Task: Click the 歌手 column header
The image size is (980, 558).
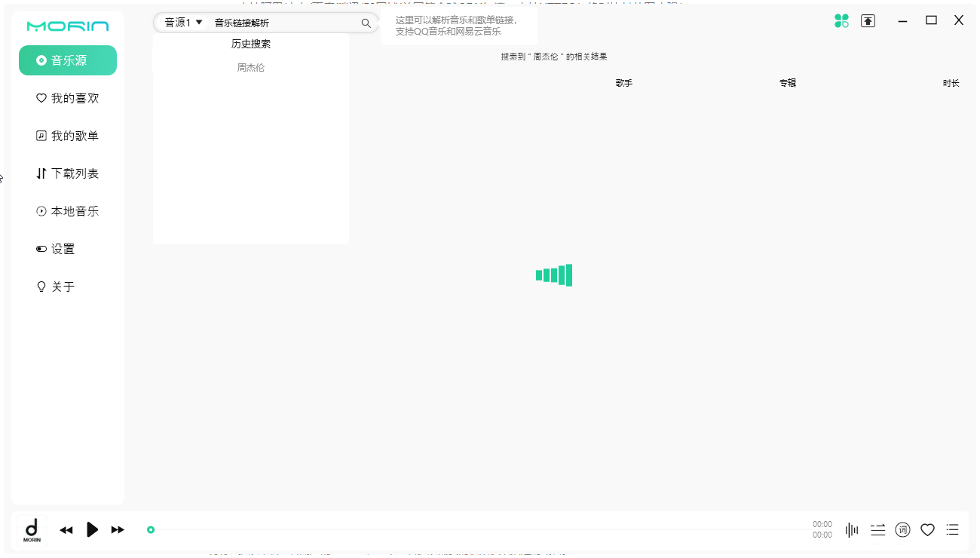Action: point(623,83)
